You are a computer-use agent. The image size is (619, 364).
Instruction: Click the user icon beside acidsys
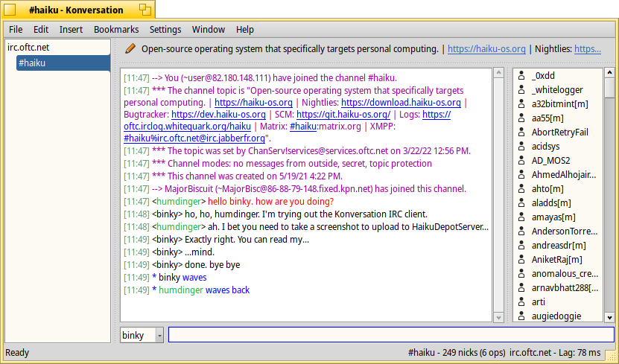(521, 147)
